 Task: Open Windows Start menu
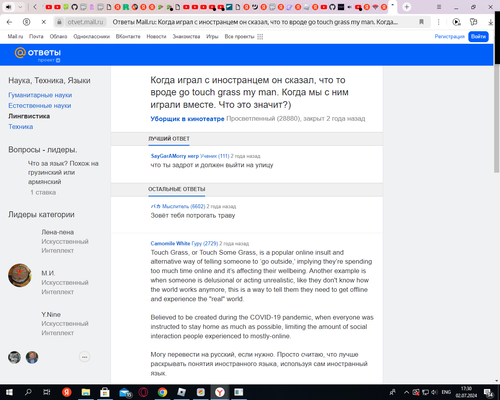click(9, 392)
